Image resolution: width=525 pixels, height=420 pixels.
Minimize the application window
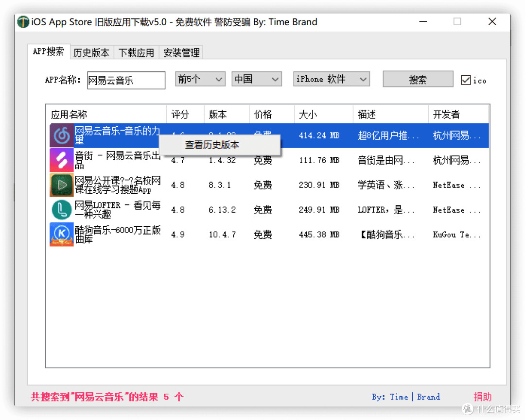point(423,22)
